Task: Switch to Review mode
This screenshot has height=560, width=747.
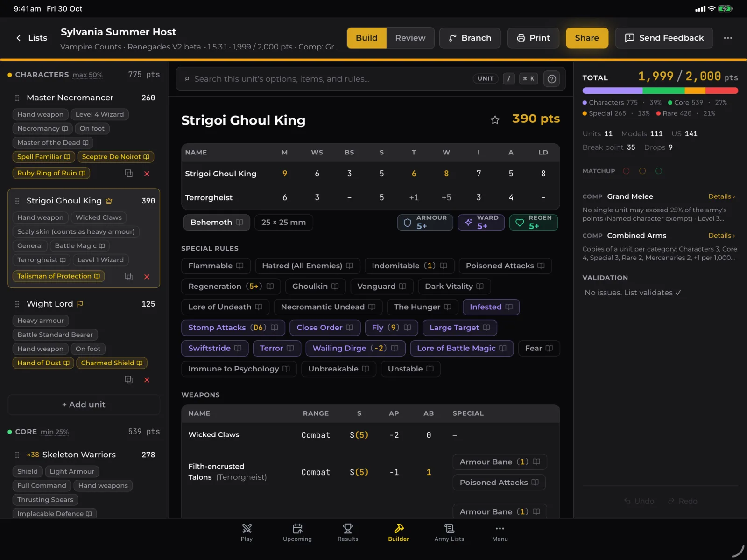Action: click(410, 38)
